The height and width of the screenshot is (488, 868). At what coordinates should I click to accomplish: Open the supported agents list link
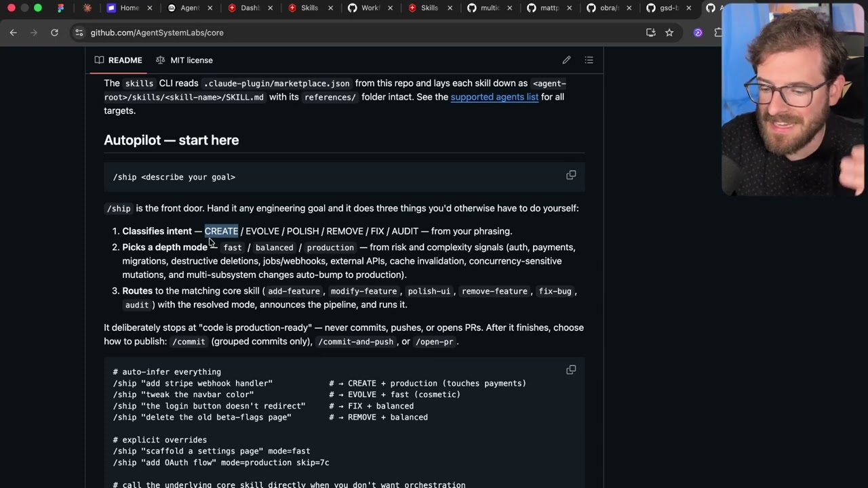[494, 97]
